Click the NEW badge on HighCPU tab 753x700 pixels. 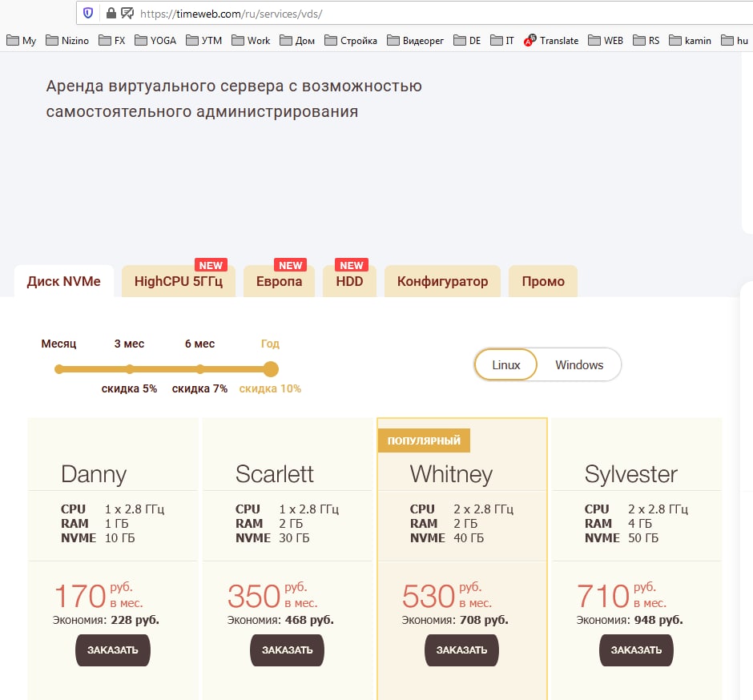tap(211, 265)
